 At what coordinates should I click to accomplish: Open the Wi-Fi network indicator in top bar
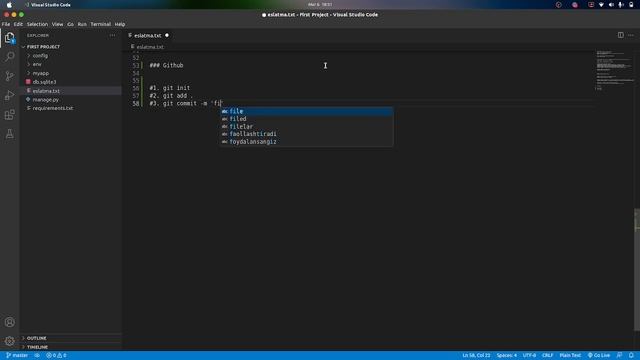601,5
